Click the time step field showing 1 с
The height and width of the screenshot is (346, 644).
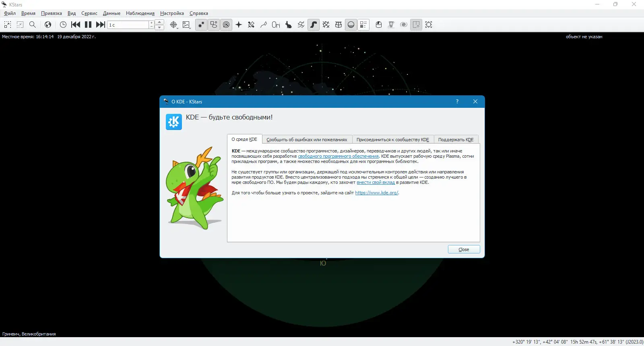[128, 25]
